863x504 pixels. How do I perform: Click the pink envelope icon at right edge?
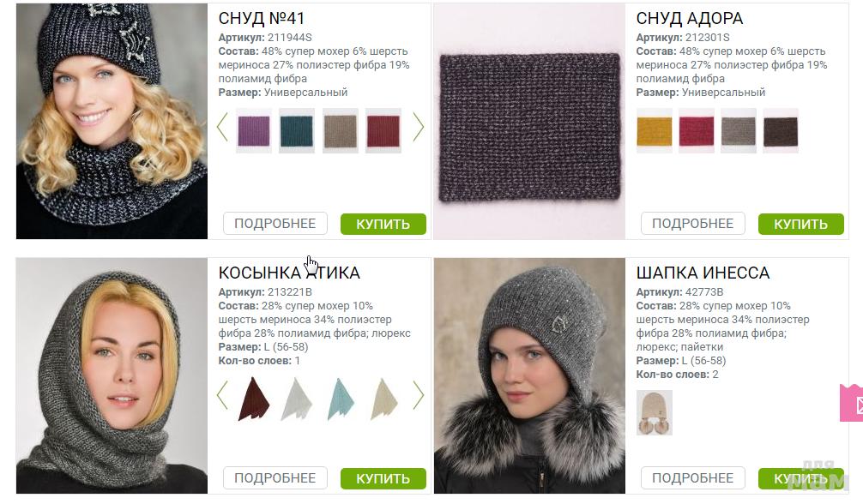(x=852, y=404)
